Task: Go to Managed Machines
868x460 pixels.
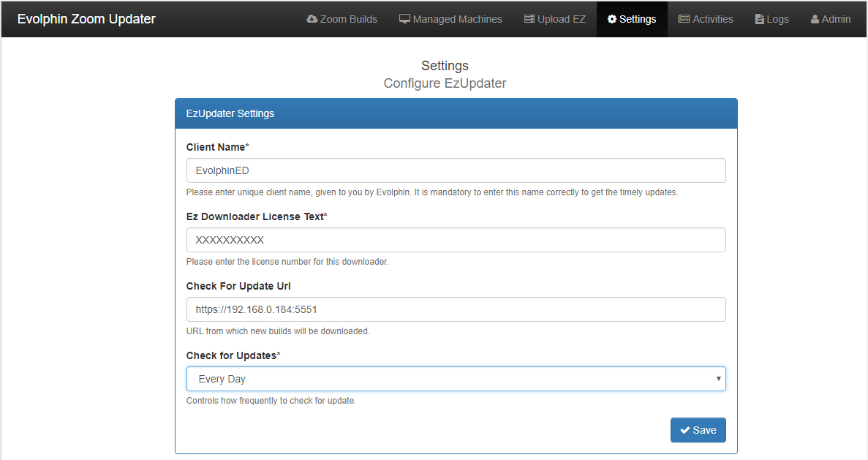Action: coord(450,19)
